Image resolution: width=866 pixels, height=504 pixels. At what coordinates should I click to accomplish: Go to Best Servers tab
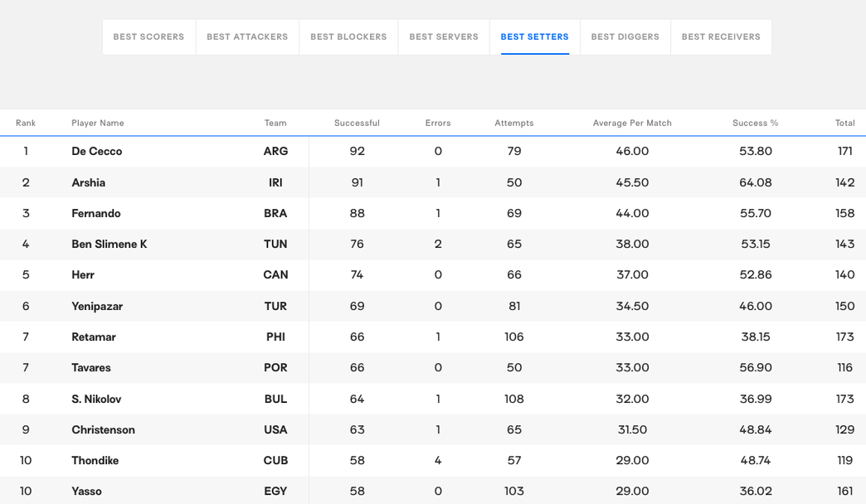pyautogui.click(x=444, y=37)
